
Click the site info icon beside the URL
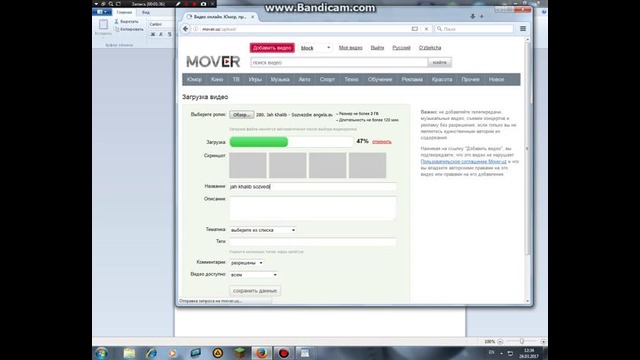pyautogui.click(x=196, y=29)
